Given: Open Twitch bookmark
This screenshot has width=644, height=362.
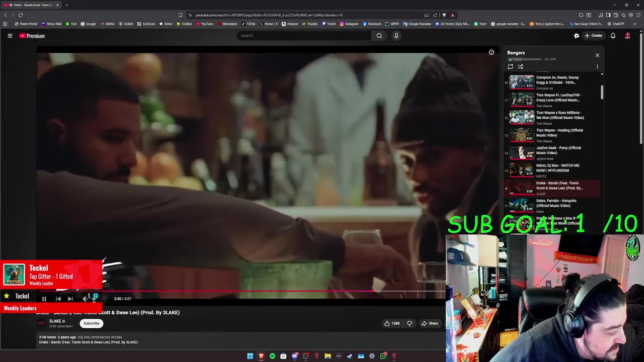Looking at the screenshot, I should point(329,24).
